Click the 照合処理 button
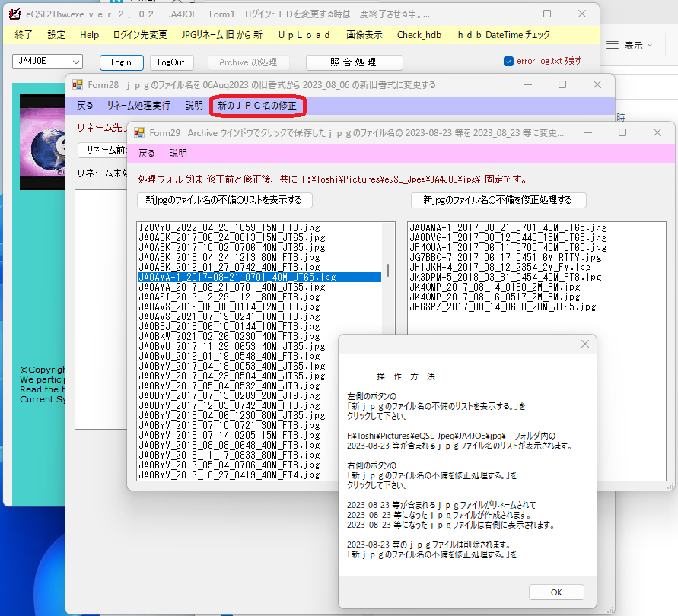This screenshot has height=616, width=678. pos(354,62)
